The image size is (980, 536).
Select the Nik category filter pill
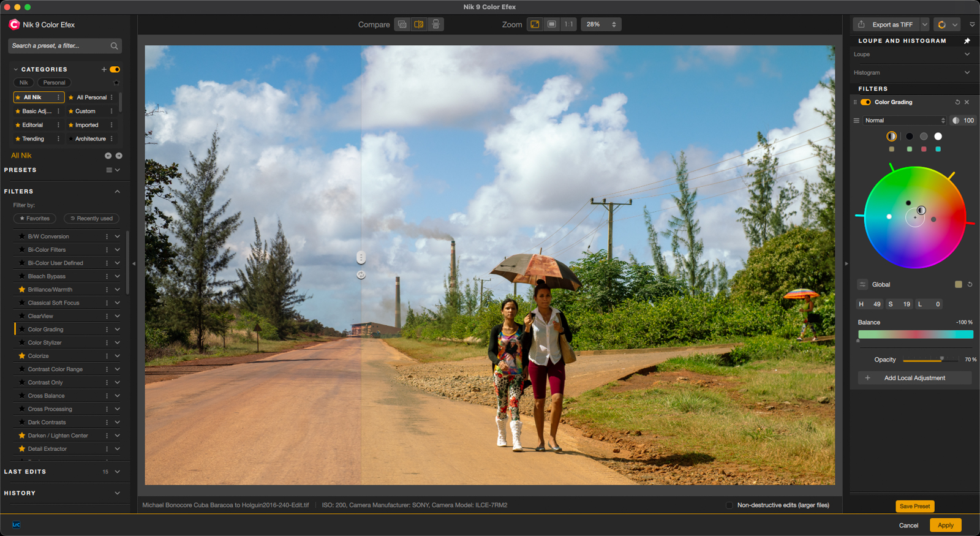[23, 83]
